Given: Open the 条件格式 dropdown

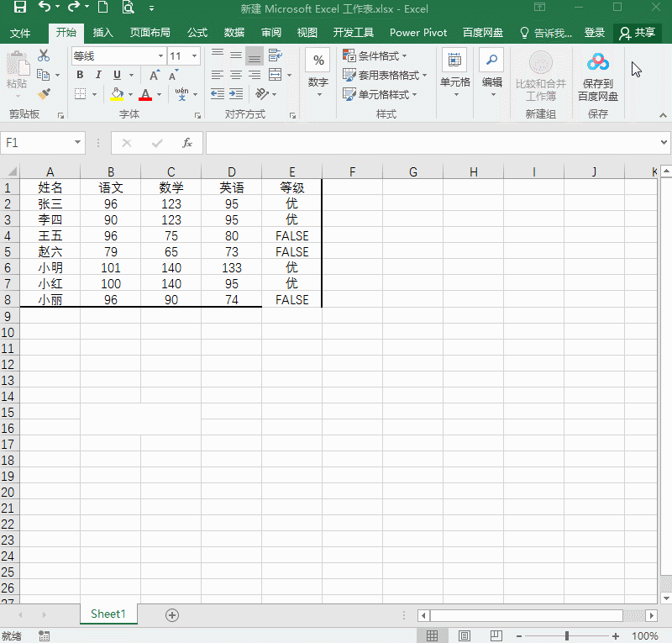Looking at the screenshot, I should [375, 55].
